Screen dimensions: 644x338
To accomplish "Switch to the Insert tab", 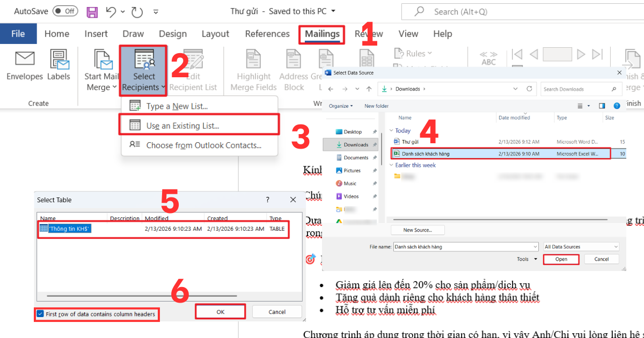I will pyautogui.click(x=96, y=34).
